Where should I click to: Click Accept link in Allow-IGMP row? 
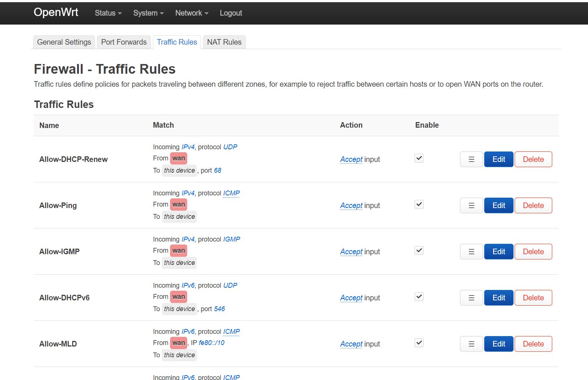(x=351, y=252)
